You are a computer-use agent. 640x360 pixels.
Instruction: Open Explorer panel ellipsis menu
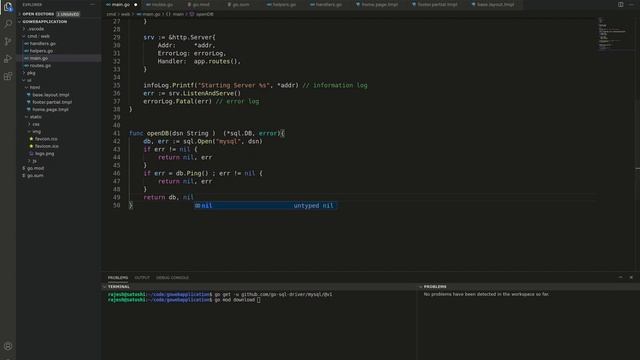[x=92, y=4]
